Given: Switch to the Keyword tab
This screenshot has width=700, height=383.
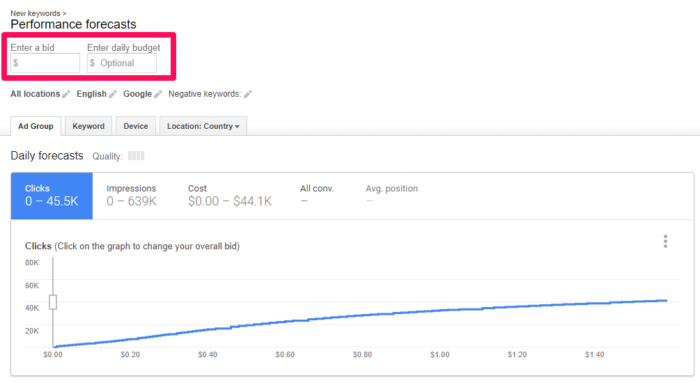Looking at the screenshot, I should pos(88,126).
